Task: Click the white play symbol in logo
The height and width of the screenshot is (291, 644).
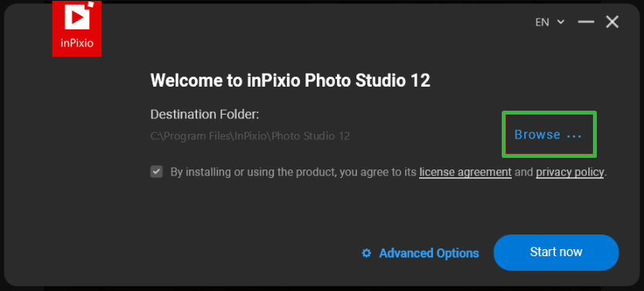Action: pos(77,17)
